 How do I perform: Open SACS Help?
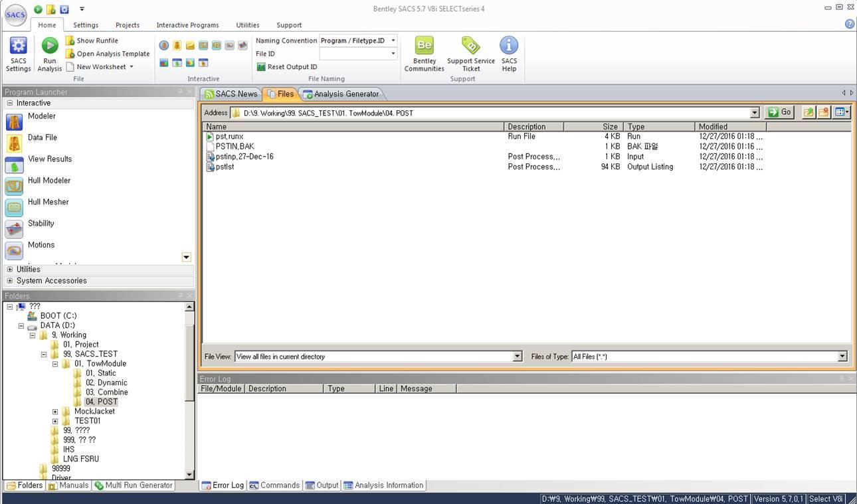coord(509,54)
